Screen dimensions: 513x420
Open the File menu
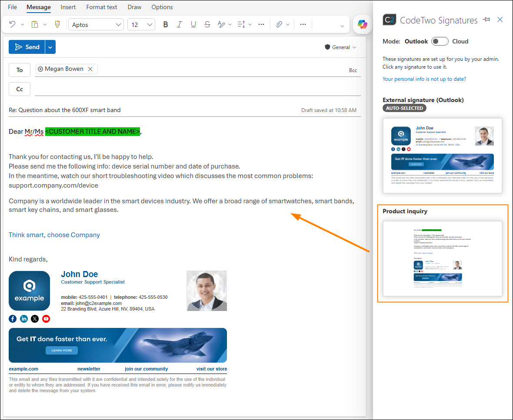13,7
